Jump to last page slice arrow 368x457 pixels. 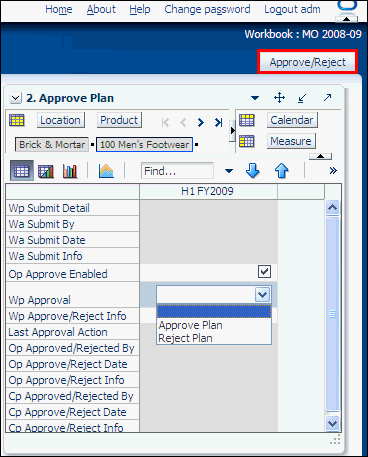click(x=218, y=122)
